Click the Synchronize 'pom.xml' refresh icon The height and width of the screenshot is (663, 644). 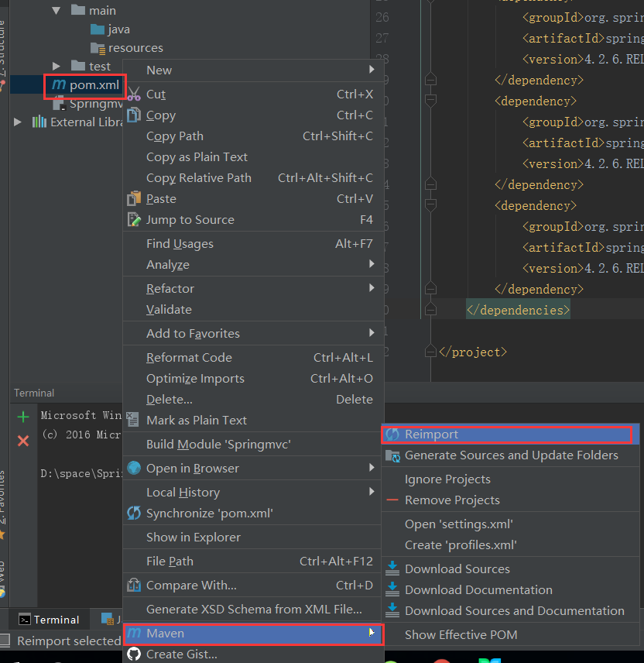click(134, 514)
